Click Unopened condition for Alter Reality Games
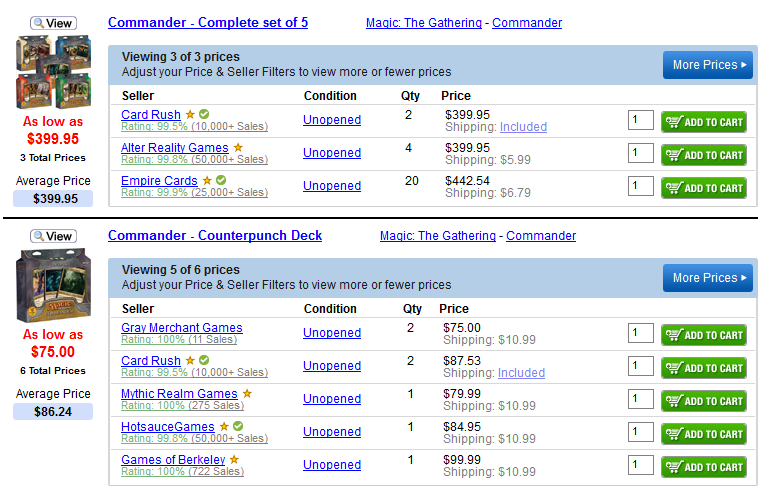The width and height of the screenshot is (767, 493). coord(332,153)
